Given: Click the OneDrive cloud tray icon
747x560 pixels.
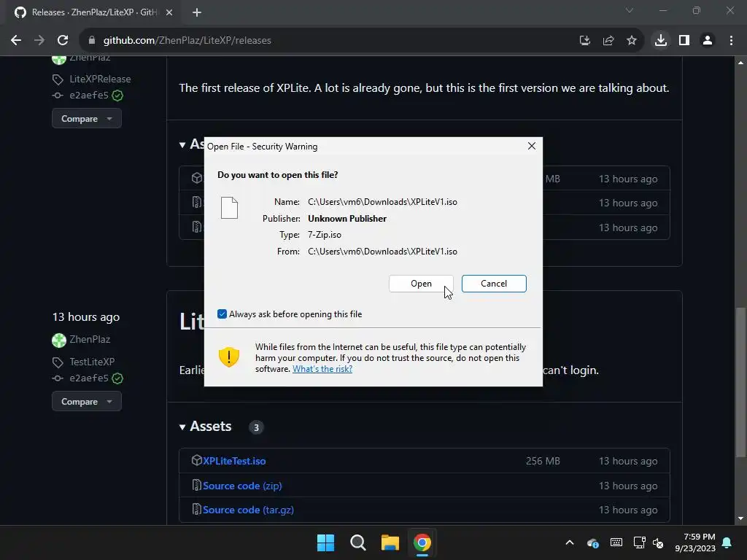Looking at the screenshot, I should [x=592, y=542].
